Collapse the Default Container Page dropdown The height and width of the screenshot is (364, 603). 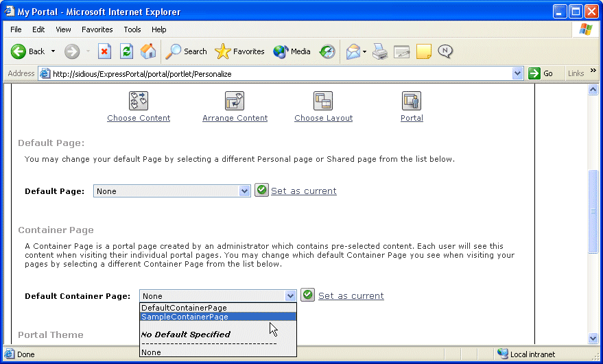tap(290, 296)
